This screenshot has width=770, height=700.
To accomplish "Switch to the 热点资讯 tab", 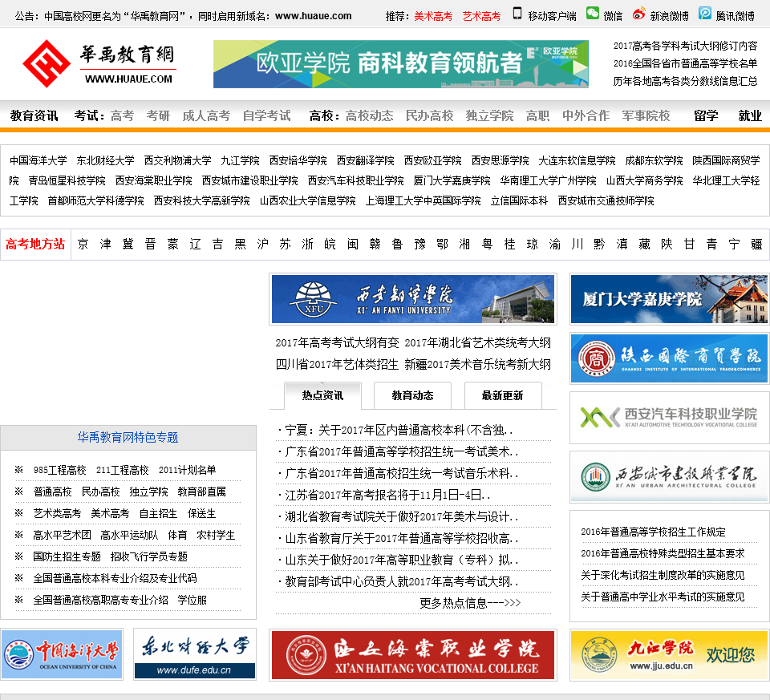I will [322, 395].
